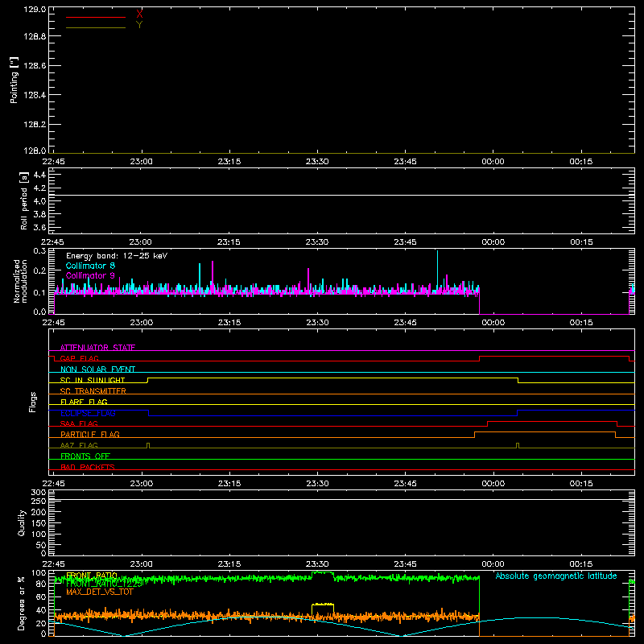
Task: Click the 'Energy band: 12-25 keV' annotation
Action: click(117, 256)
